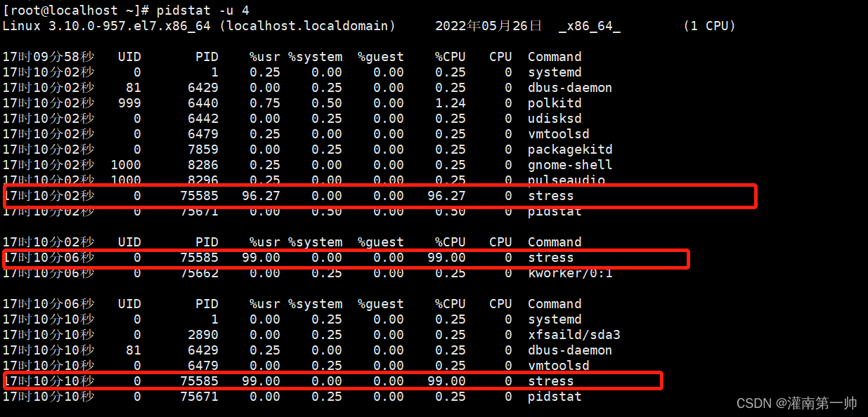
Task: Click the (1 CPU) indicator
Action: click(x=709, y=25)
